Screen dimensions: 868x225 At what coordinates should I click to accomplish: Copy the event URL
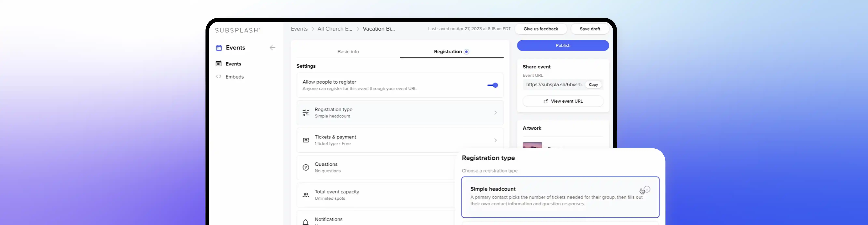(593, 85)
